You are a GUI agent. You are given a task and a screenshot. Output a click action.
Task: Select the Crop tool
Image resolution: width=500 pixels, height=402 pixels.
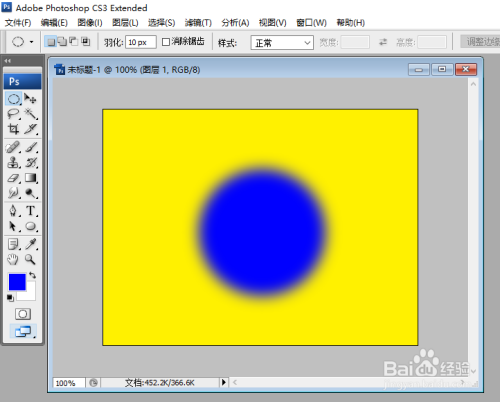pyautogui.click(x=14, y=129)
